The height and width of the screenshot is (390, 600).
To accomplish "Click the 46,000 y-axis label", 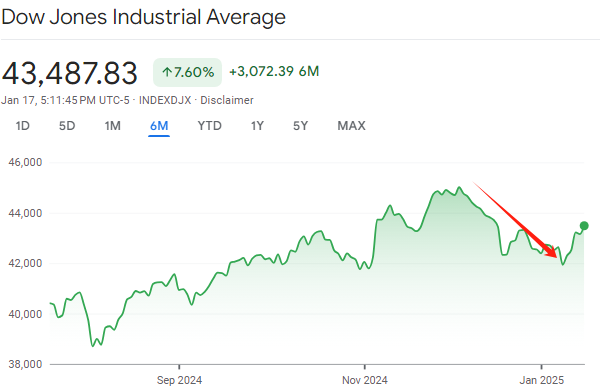I will pyautogui.click(x=25, y=162).
